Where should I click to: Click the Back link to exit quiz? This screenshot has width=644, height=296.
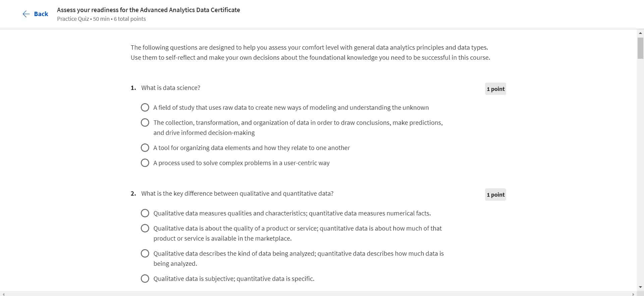point(41,14)
